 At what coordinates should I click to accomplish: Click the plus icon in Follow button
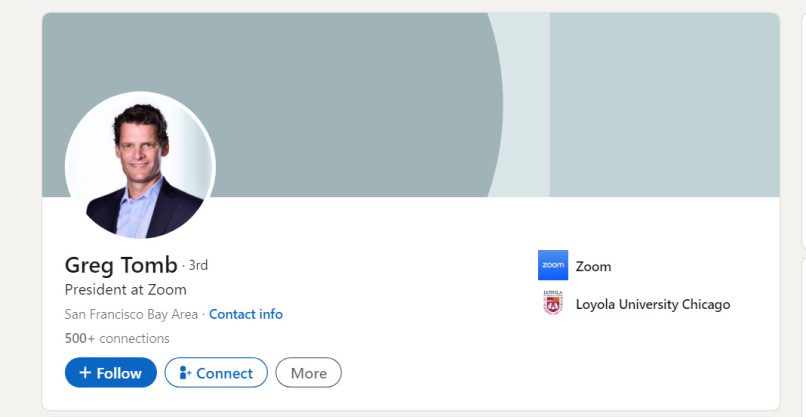tap(85, 373)
